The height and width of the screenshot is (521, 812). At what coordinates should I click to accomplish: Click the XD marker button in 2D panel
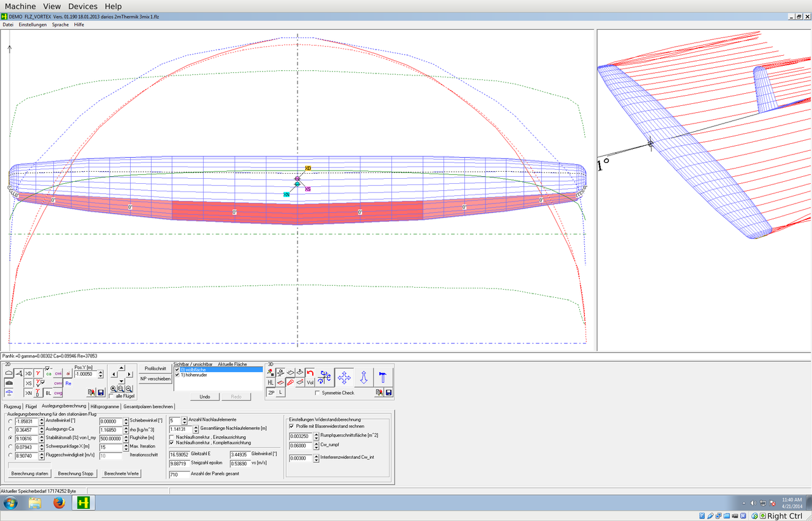(29, 373)
